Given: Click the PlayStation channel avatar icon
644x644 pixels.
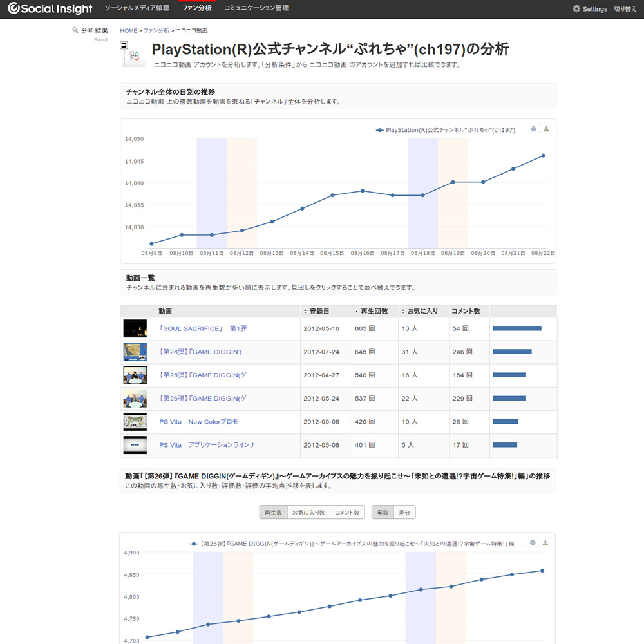Looking at the screenshot, I should 133,54.
